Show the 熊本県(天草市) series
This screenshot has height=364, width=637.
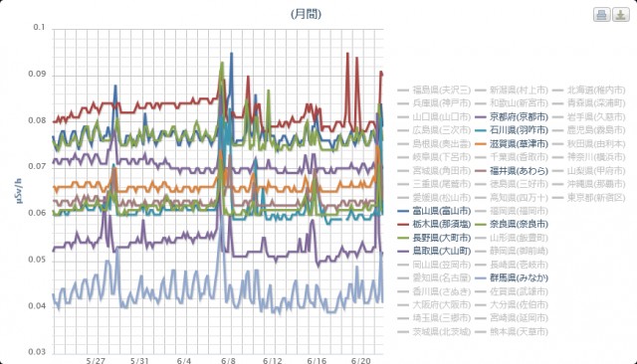pyautogui.click(x=512, y=332)
